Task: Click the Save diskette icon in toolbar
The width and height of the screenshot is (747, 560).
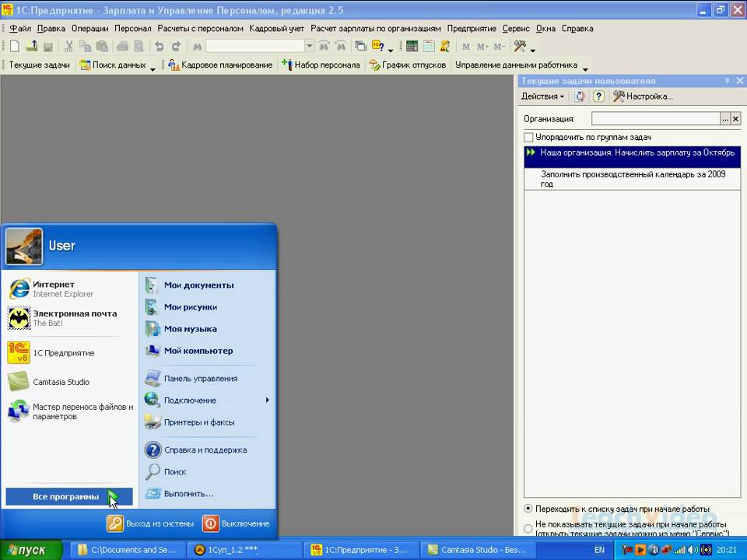Action: coord(48,47)
